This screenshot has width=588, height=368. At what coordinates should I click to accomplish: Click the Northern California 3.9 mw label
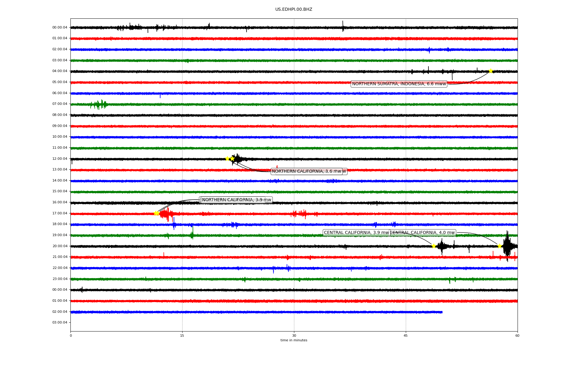[236, 200]
